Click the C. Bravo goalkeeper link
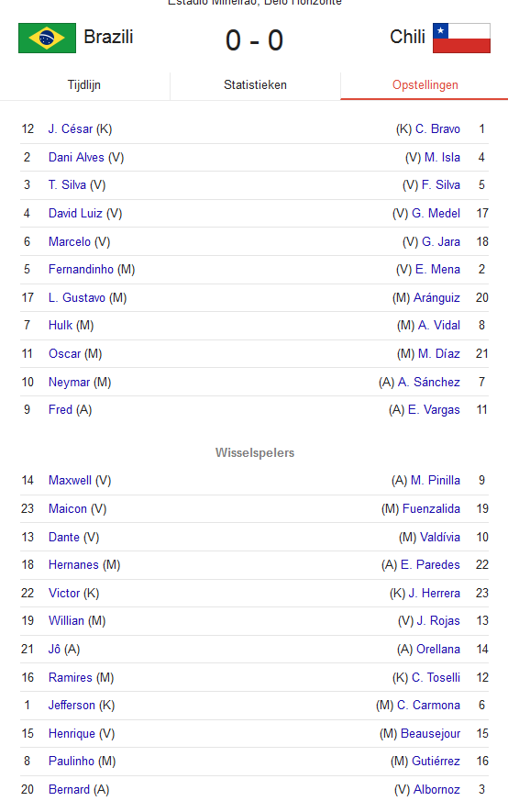This screenshot has width=508, height=812. point(437,129)
